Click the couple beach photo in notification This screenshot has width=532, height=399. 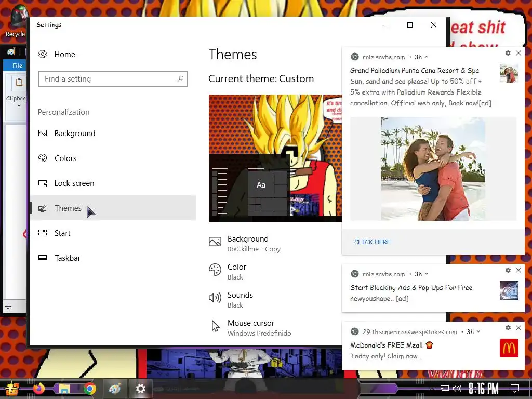click(433, 169)
